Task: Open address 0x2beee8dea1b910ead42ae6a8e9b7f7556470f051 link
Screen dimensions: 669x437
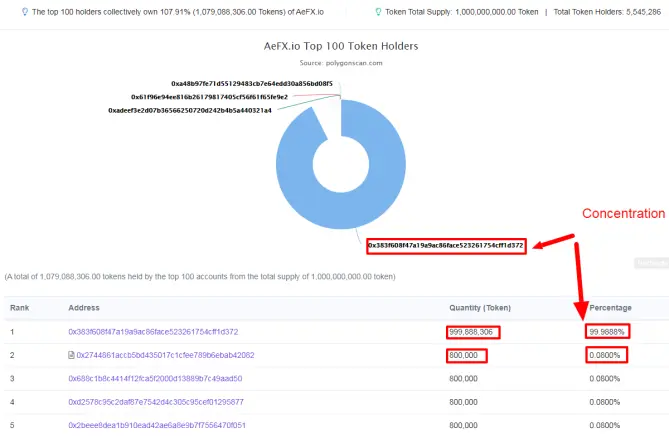Action: coord(157,425)
